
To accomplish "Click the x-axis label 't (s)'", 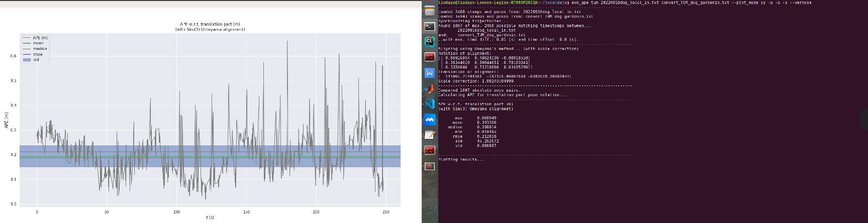I will (x=210, y=217).
